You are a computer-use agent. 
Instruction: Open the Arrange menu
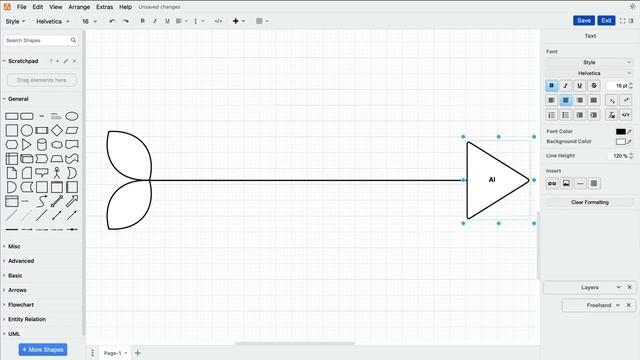pyautogui.click(x=79, y=7)
